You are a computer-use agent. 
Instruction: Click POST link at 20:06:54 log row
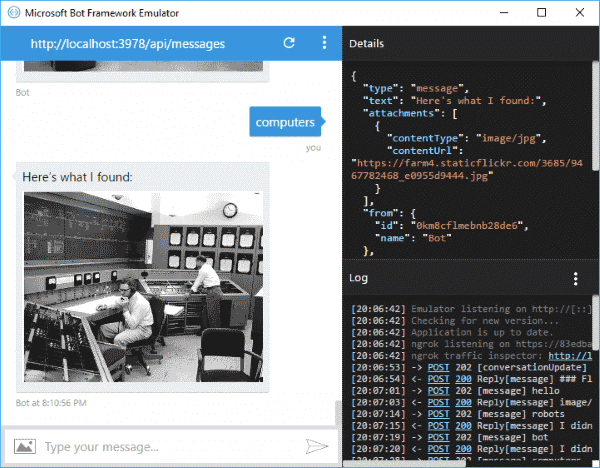tap(438, 379)
